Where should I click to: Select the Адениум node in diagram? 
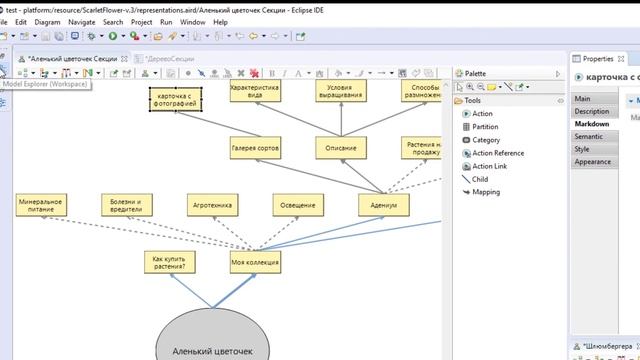click(x=384, y=205)
